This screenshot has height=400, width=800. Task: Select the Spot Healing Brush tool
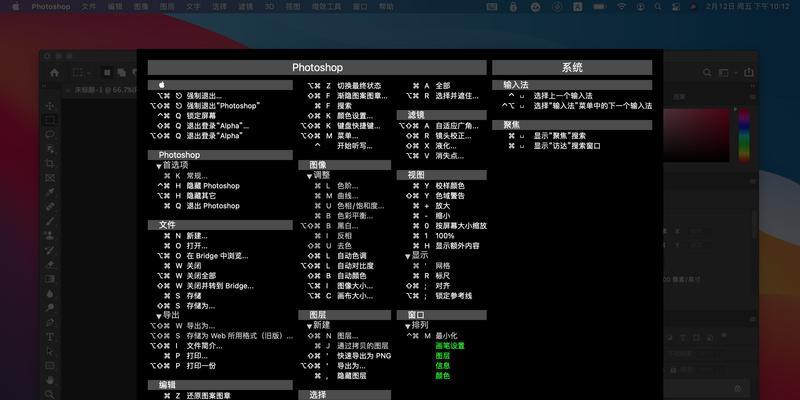click(x=50, y=207)
